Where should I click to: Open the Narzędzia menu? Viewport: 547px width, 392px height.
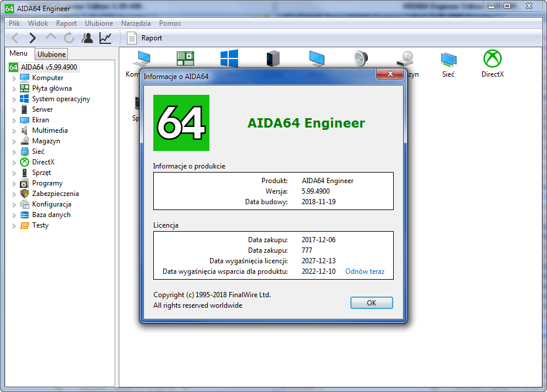tap(136, 23)
